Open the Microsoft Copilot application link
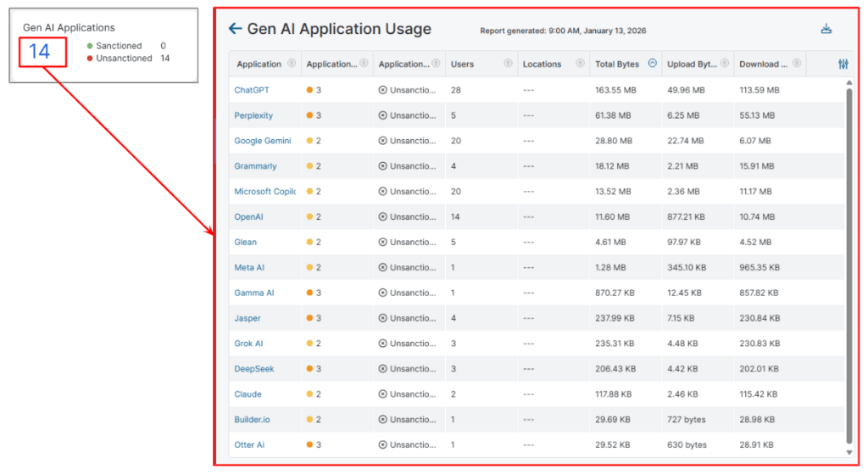 [x=264, y=192]
